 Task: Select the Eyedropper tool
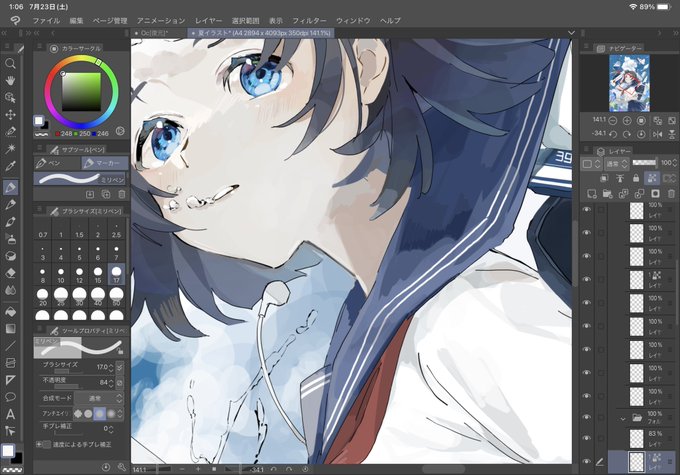pos(10,166)
